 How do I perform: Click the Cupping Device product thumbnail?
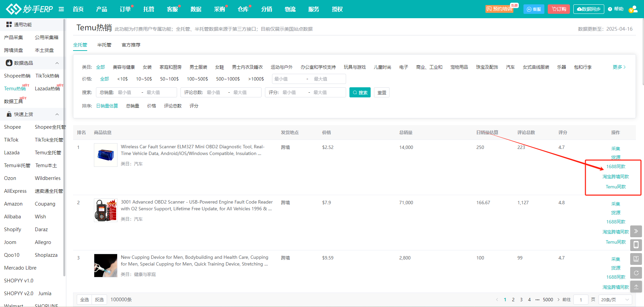coord(106,266)
